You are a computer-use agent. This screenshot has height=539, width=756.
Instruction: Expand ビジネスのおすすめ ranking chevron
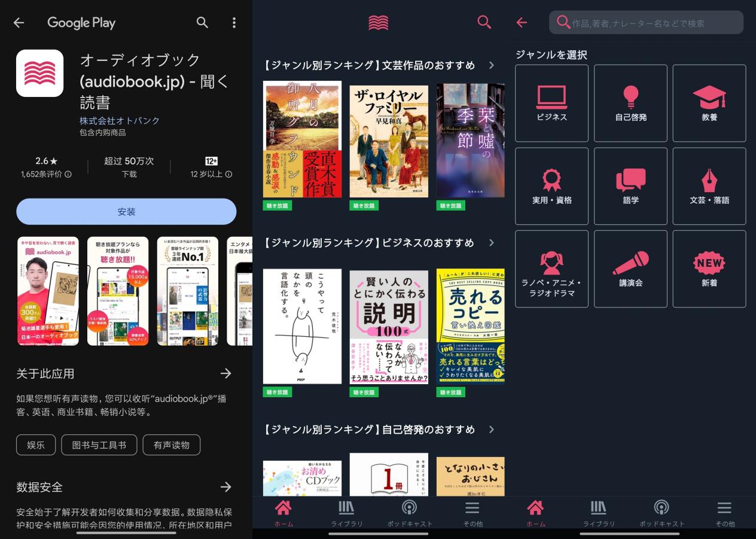492,243
